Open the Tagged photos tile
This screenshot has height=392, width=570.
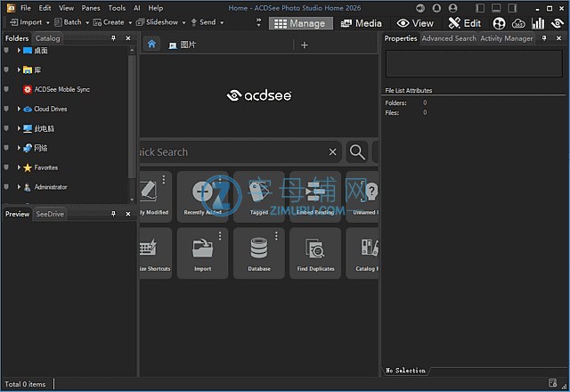(x=259, y=196)
